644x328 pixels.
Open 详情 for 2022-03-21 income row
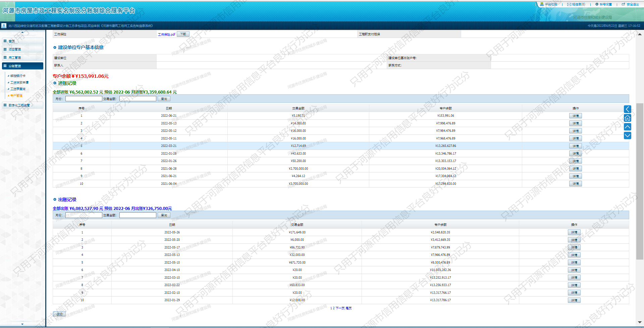point(576,146)
